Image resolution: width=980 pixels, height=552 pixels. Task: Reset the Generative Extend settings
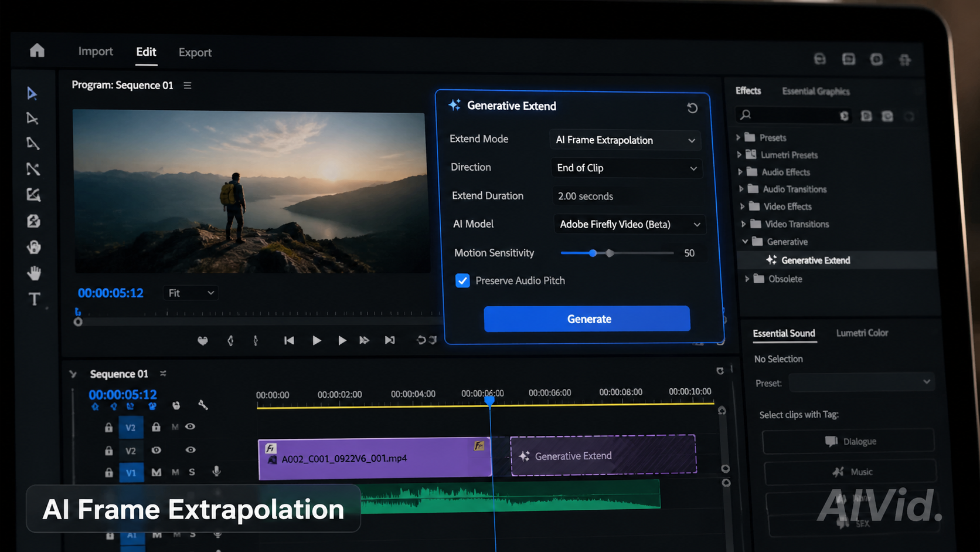(x=692, y=108)
